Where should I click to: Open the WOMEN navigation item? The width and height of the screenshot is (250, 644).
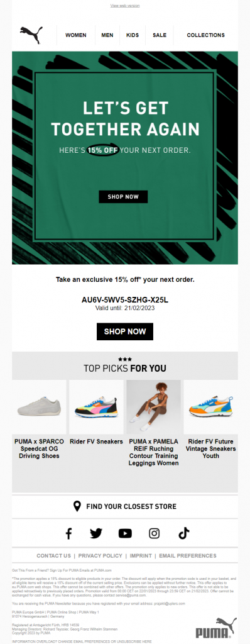pos(76,35)
